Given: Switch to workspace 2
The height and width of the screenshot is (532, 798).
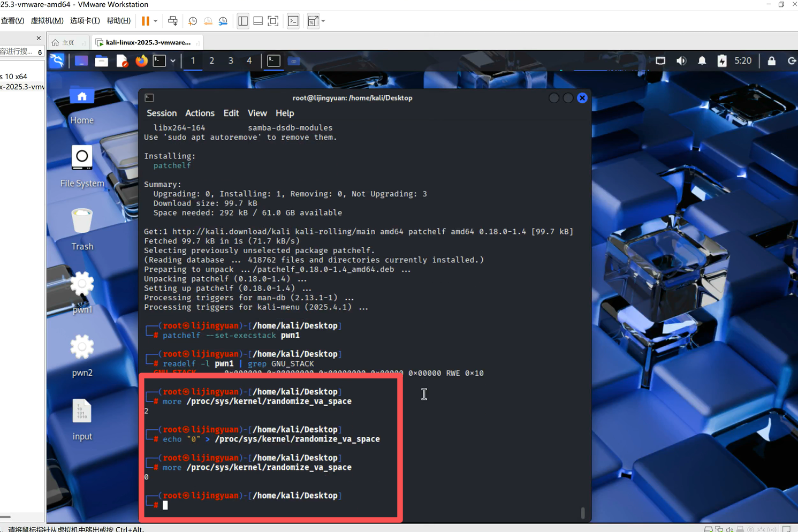Looking at the screenshot, I should point(212,61).
